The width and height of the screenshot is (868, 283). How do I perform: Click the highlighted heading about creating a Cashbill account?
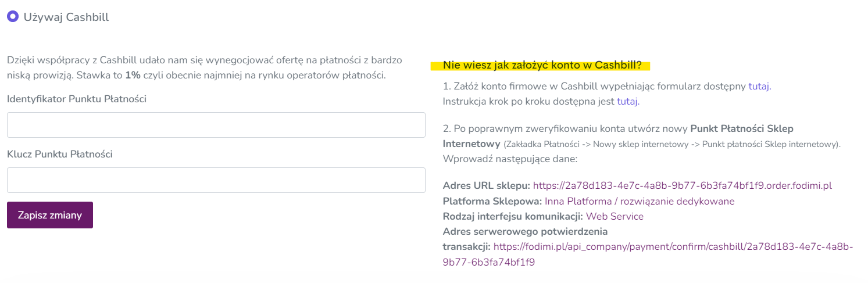tap(542, 65)
